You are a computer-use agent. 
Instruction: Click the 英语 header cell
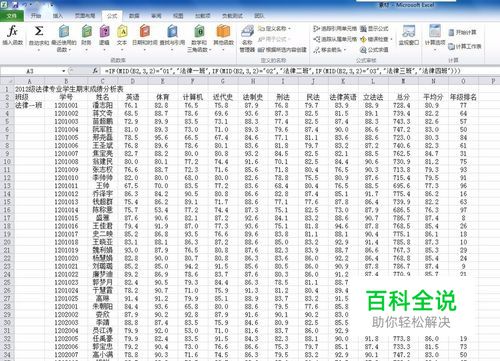133,97
